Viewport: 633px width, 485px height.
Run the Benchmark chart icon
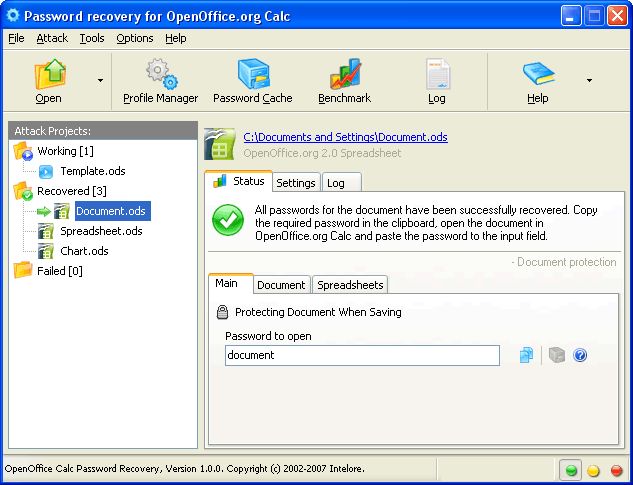point(345,74)
